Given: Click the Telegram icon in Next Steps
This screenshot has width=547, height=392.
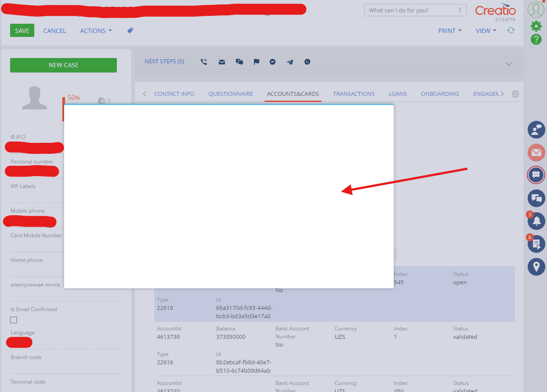Looking at the screenshot, I should coord(290,62).
